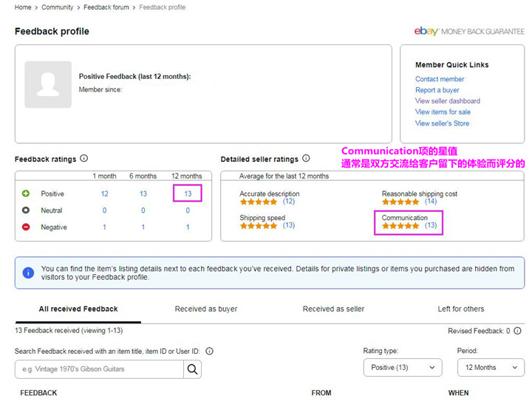The height and width of the screenshot is (401, 532).
Task: Click the Detailed seller ratings info icon
Action: click(306, 159)
